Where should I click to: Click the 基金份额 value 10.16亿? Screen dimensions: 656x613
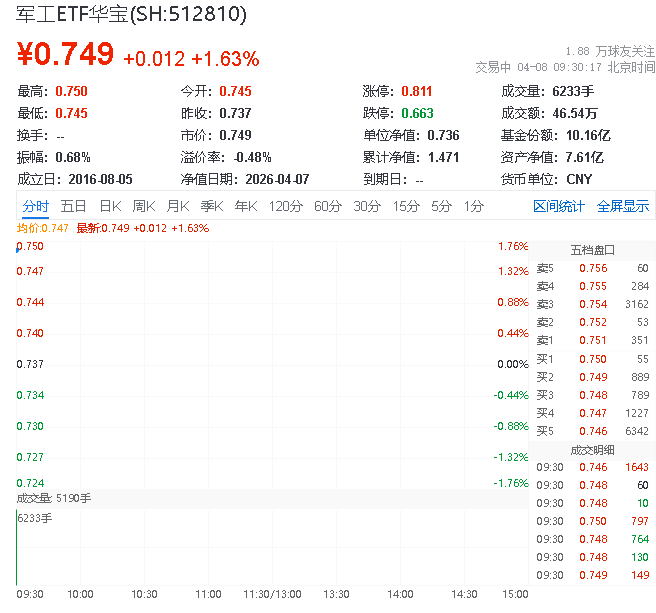pos(588,135)
